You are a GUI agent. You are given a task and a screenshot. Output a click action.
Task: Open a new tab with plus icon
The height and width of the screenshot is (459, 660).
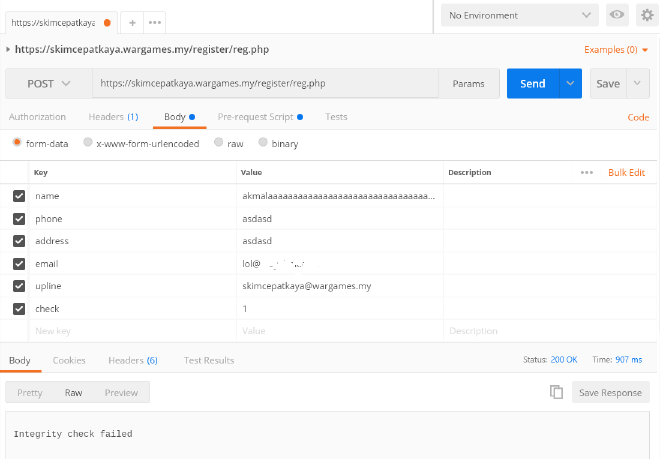click(x=132, y=22)
